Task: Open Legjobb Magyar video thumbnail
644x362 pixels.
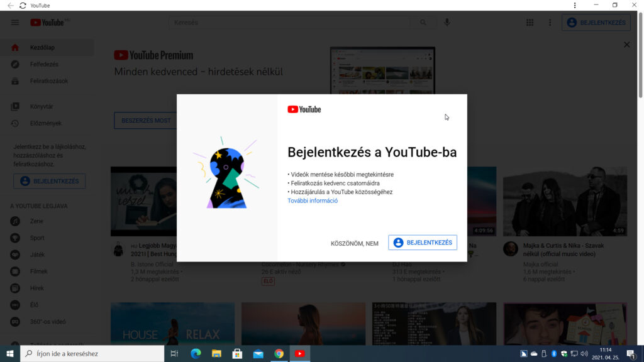Action: [144, 201]
